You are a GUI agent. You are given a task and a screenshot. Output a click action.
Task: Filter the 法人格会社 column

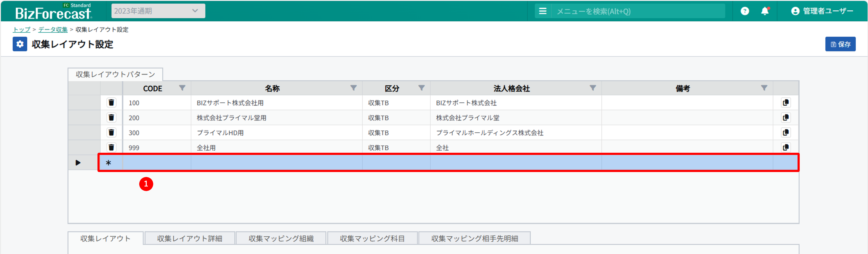(592, 88)
